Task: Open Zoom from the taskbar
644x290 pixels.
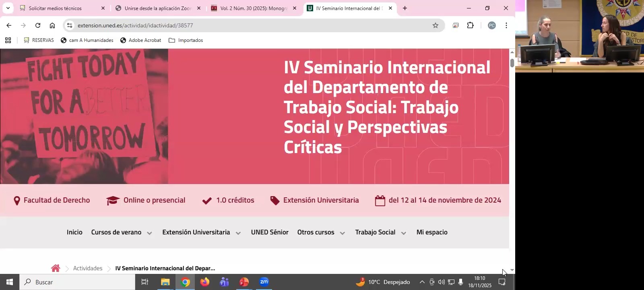Action: click(x=264, y=282)
